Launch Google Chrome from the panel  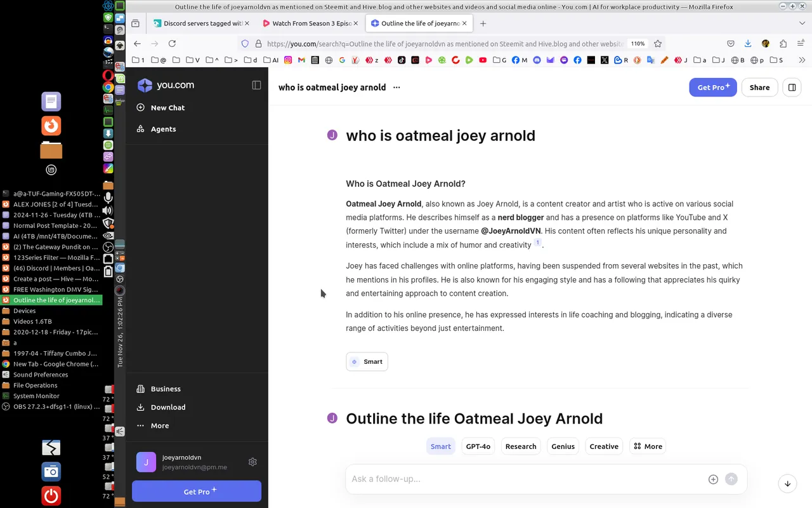click(108, 88)
